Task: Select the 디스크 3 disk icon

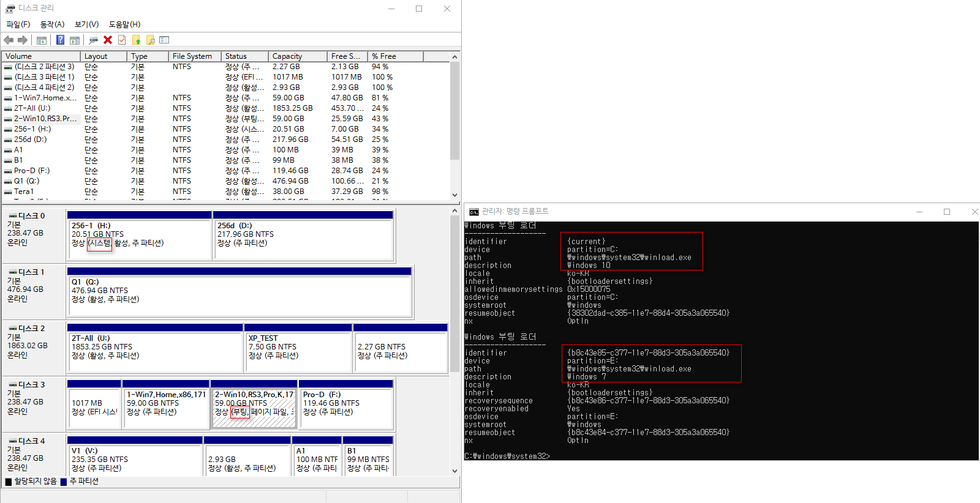Action: 13,385
